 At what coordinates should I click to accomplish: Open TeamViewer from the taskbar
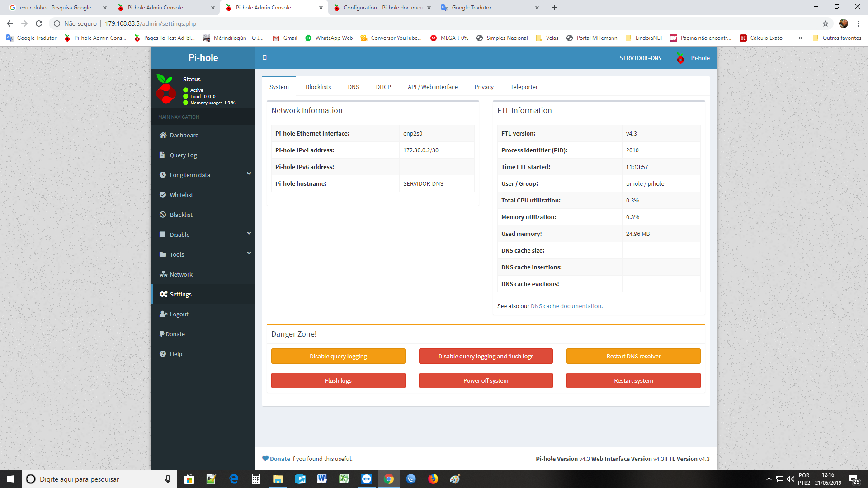point(367,479)
